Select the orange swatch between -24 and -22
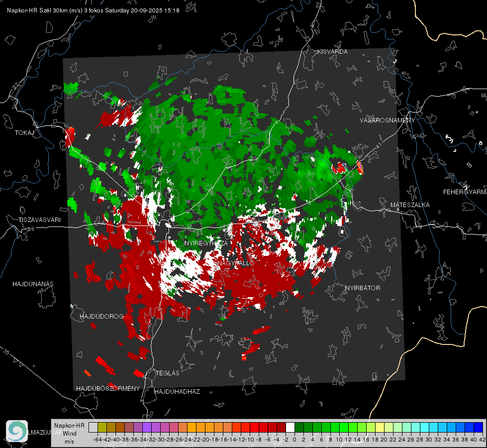 tap(192, 427)
